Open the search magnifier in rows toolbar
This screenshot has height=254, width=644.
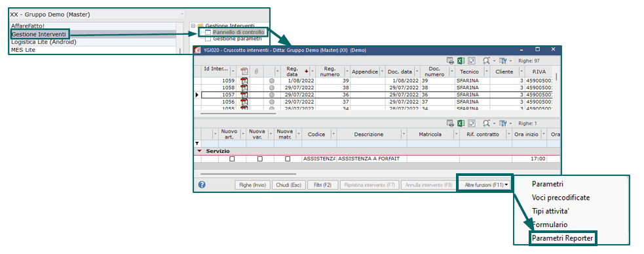tap(486, 123)
